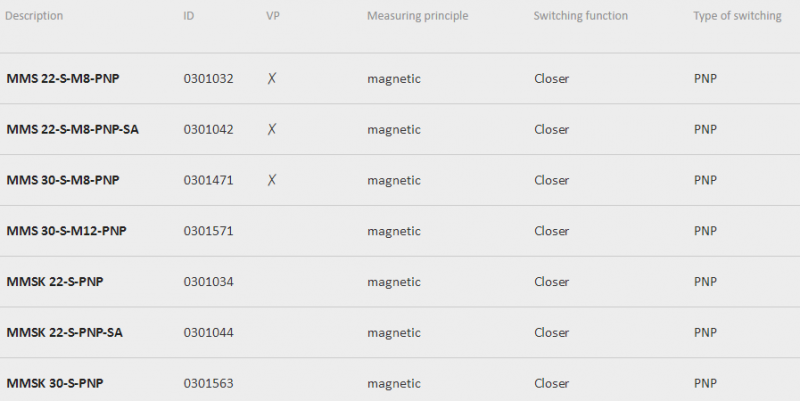This screenshot has width=800, height=401.
Task: Select the MMSK 22-S-PNP description
Action: tap(55, 282)
